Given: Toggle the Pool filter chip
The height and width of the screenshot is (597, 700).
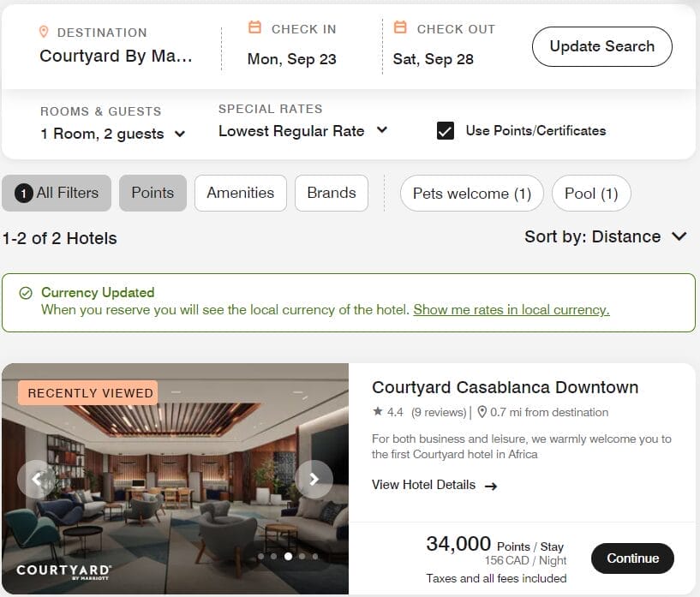Looking at the screenshot, I should click(591, 194).
